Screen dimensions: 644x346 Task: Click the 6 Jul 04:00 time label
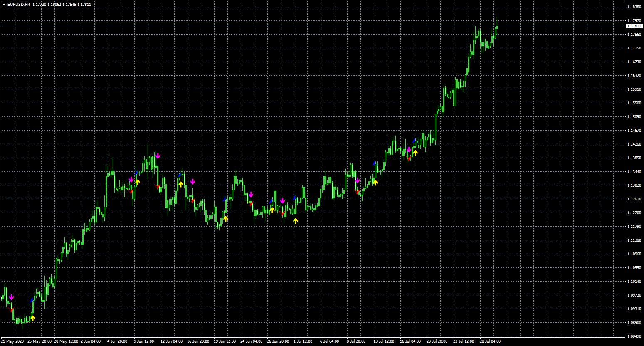(330, 341)
